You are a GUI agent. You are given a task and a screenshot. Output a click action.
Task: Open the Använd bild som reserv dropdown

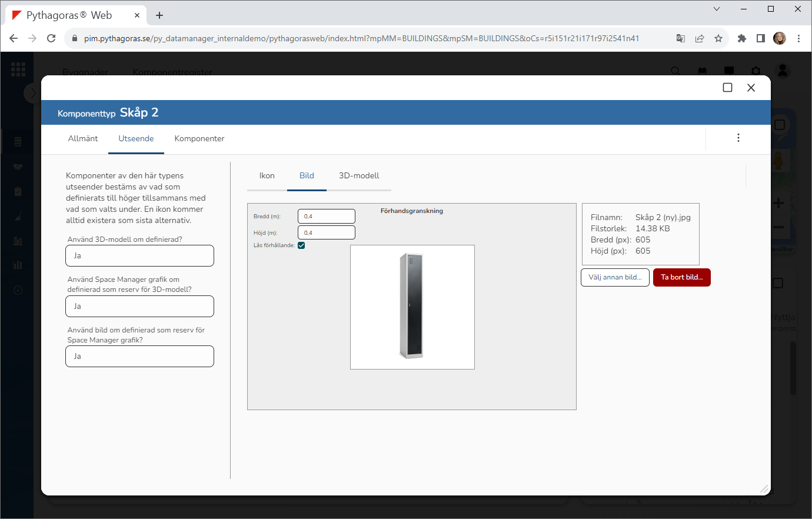click(139, 357)
